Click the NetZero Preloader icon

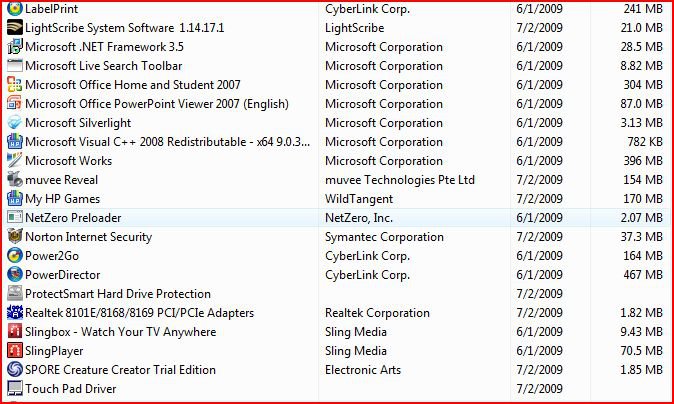[15, 217]
